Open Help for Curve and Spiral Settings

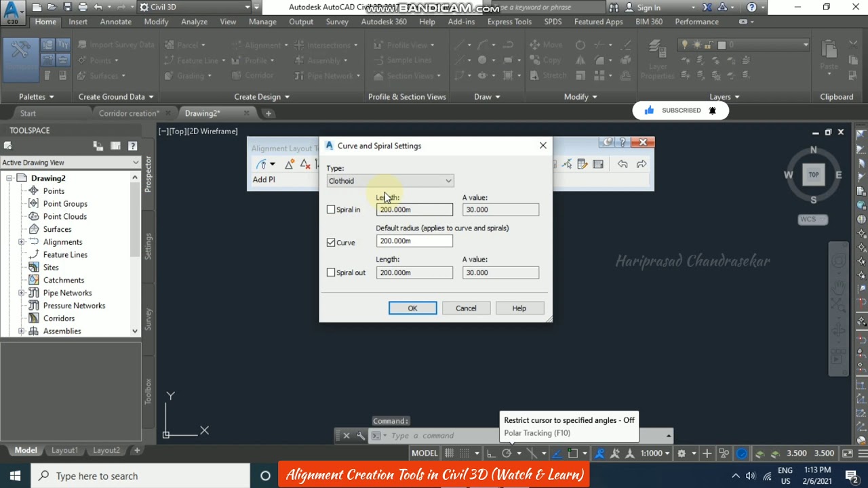[x=519, y=308]
